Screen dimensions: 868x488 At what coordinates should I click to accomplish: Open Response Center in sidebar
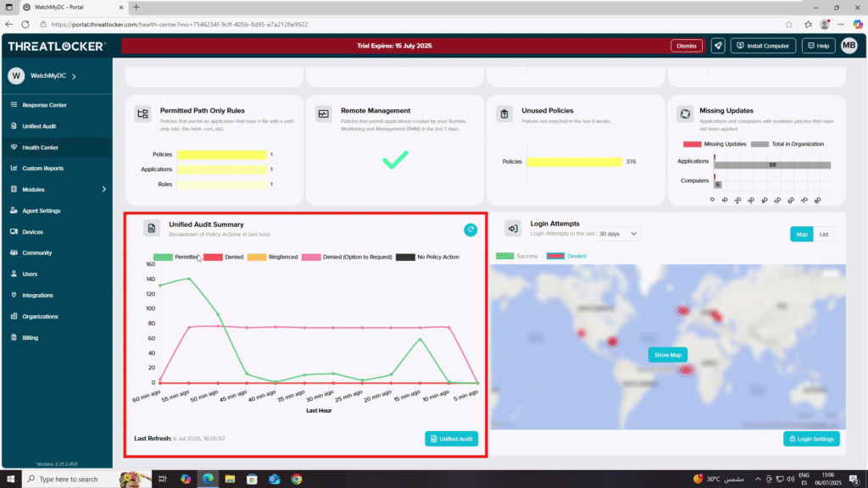coord(44,105)
